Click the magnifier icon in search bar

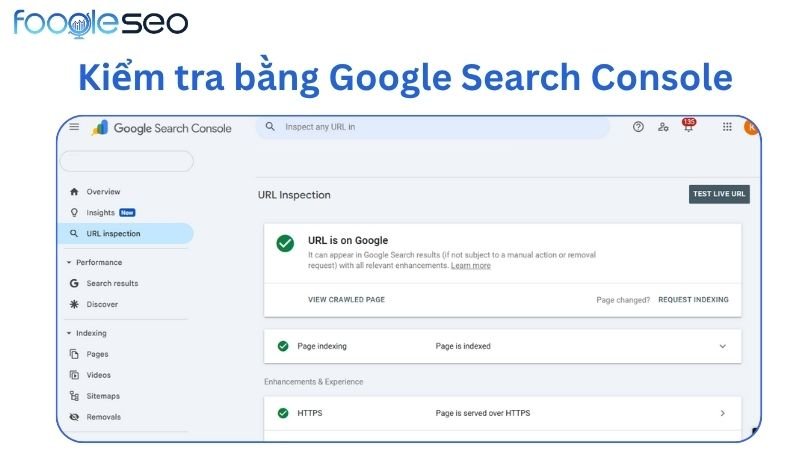(270, 127)
